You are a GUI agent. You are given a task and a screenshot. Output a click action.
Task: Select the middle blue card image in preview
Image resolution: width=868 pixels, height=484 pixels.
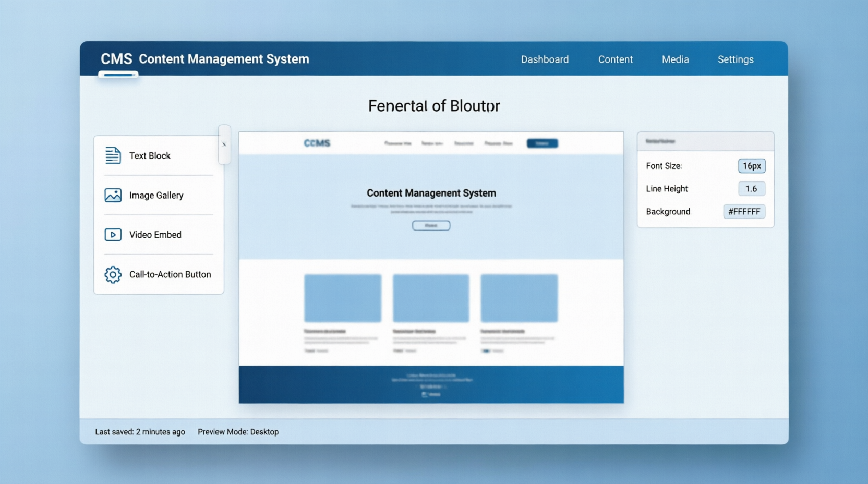pos(431,298)
